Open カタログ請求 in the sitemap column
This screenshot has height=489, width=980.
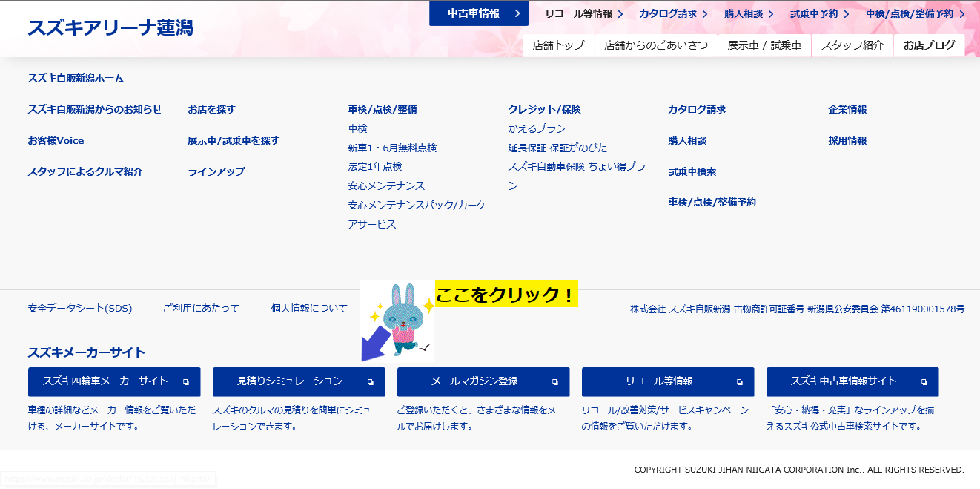coord(697,109)
